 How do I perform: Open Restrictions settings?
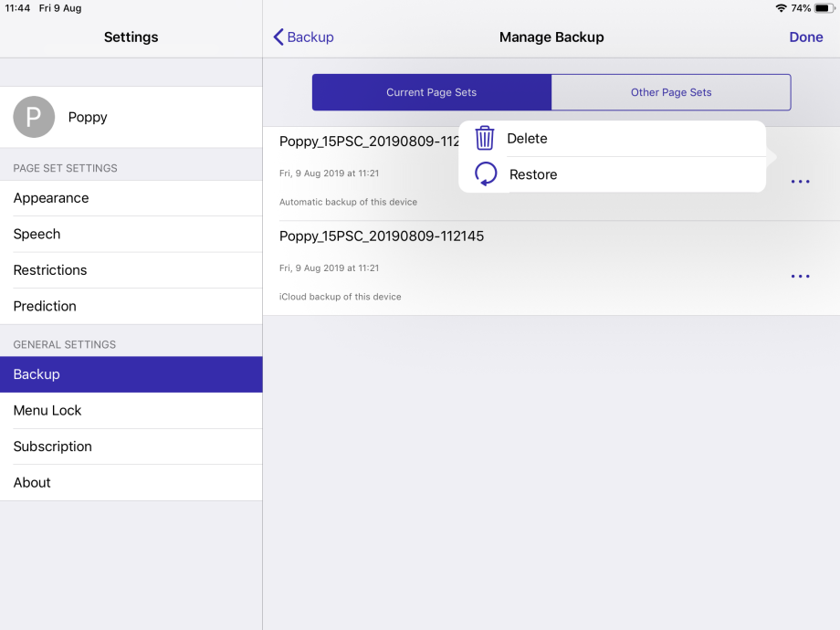click(131, 270)
